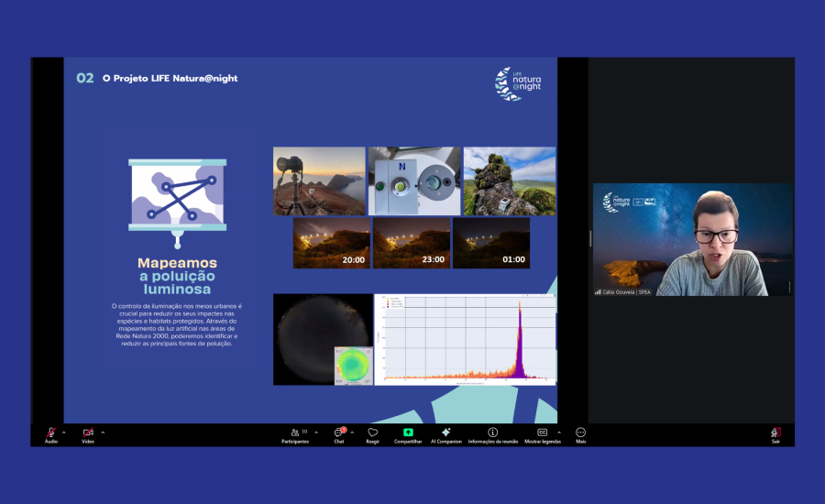The width and height of the screenshot is (825, 504).
Task: Expand the Mostrar legendas options chevron
Action: [x=559, y=433]
